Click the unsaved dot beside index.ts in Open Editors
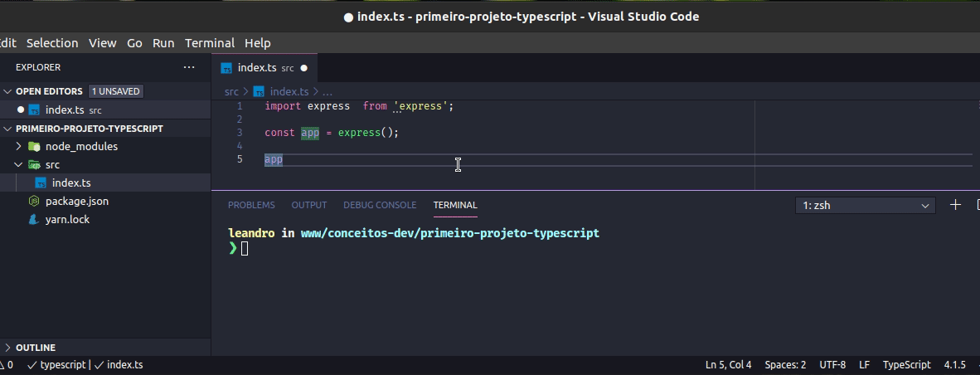The width and height of the screenshot is (980, 375). (21, 110)
